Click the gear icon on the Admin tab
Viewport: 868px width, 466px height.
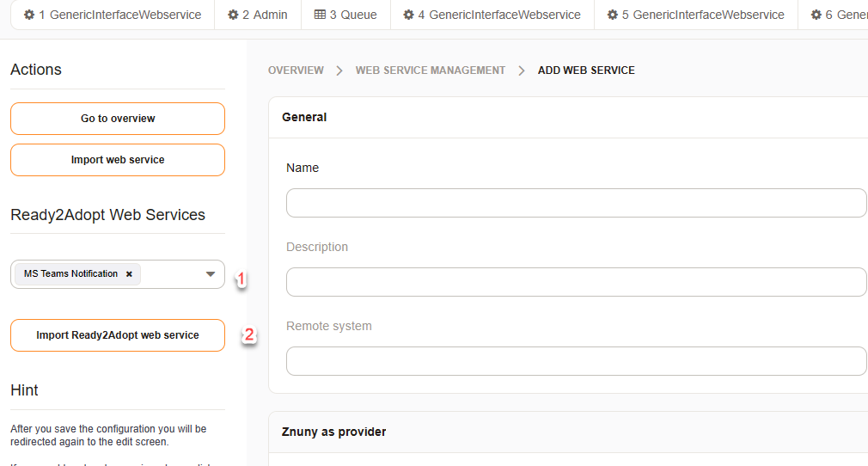point(233,15)
